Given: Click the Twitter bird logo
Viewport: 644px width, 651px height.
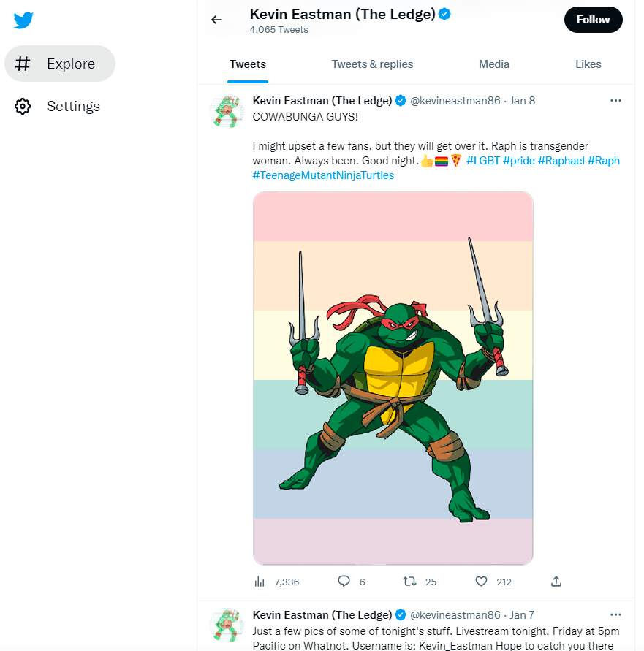Looking at the screenshot, I should click(23, 20).
